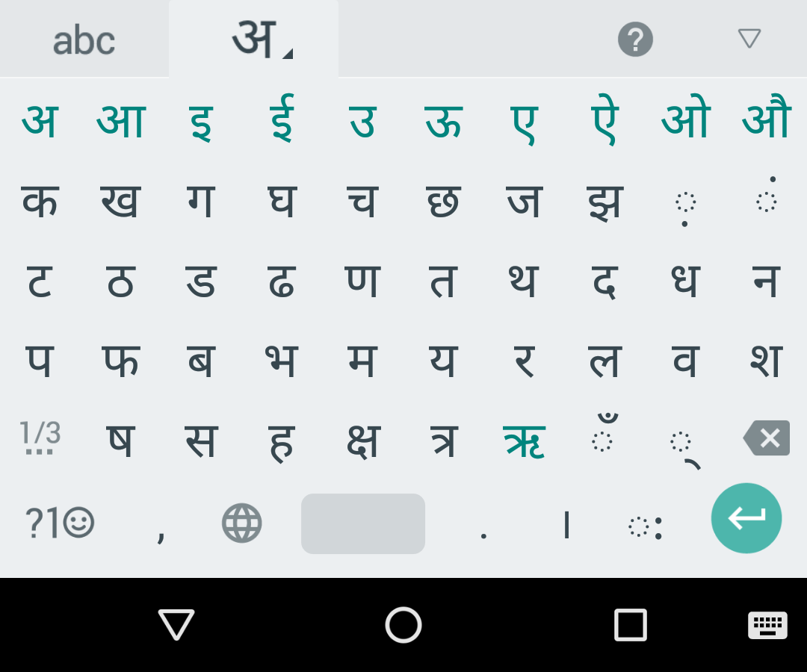Image resolution: width=807 pixels, height=672 pixels.
Task: Tap the औ vowel key
Action: 767,116
